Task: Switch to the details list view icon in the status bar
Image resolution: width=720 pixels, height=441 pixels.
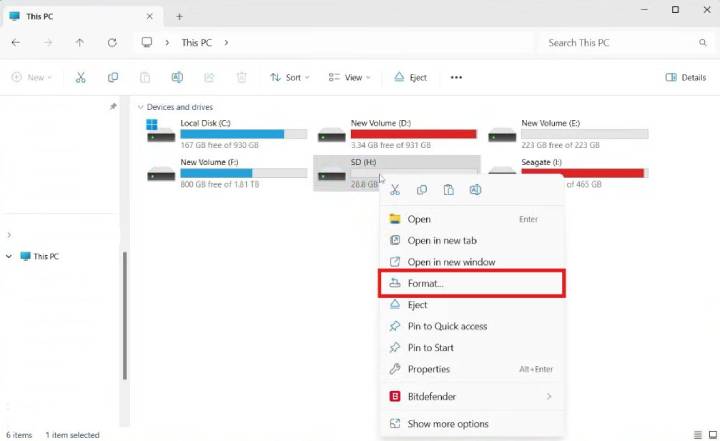Action: tap(698, 435)
